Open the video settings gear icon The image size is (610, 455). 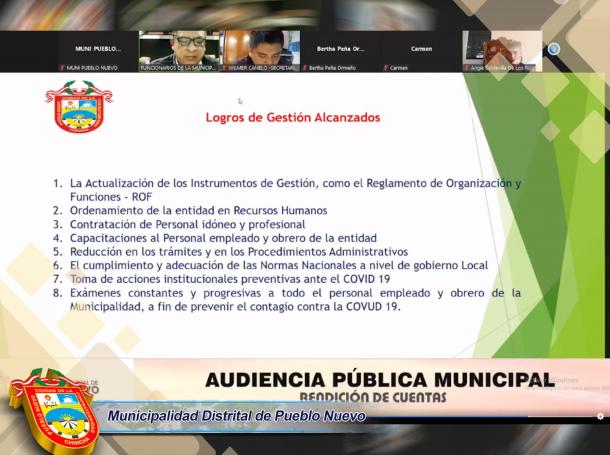[600, 416]
